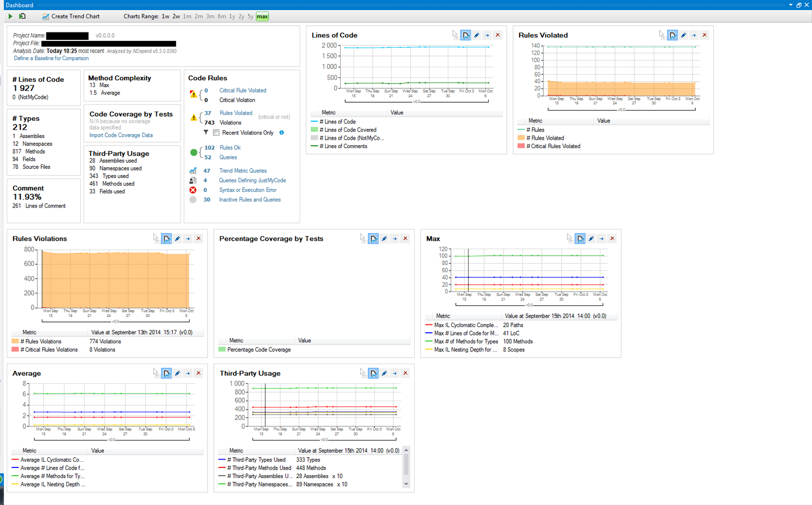Toggle chart cursor mode on the Average chart
The image size is (812, 505).
(167, 374)
